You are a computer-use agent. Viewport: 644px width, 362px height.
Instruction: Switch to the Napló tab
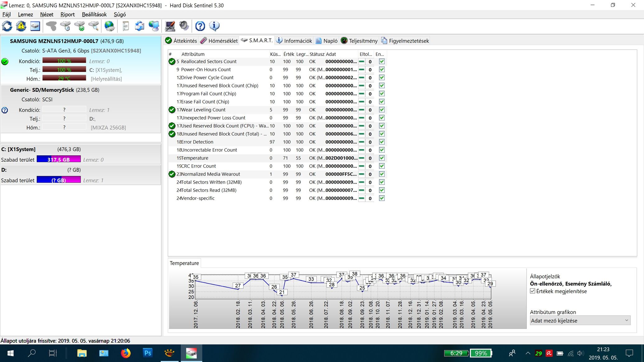[x=327, y=41]
